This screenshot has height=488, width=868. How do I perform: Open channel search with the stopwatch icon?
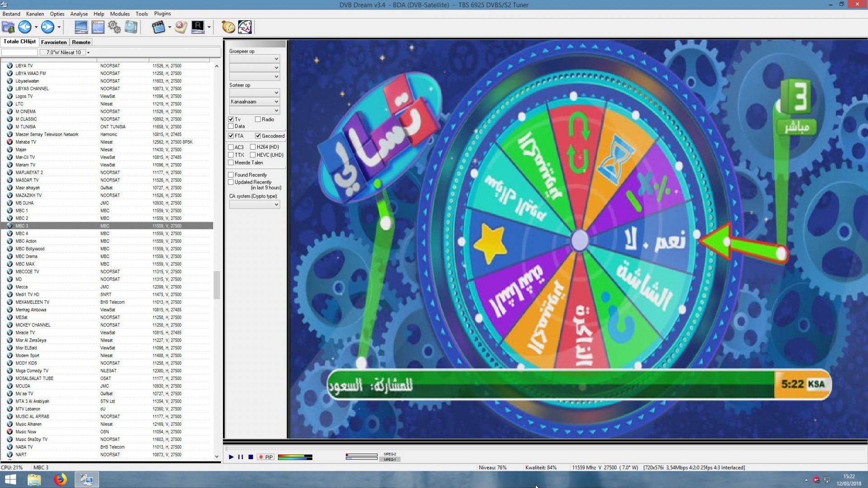pos(228,27)
